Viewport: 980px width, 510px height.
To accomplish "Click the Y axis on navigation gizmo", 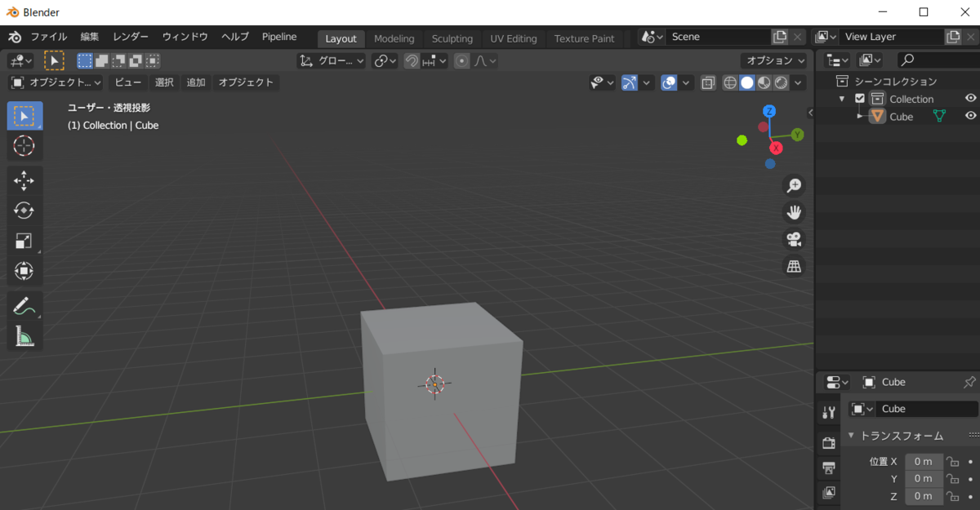I will point(797,135).
